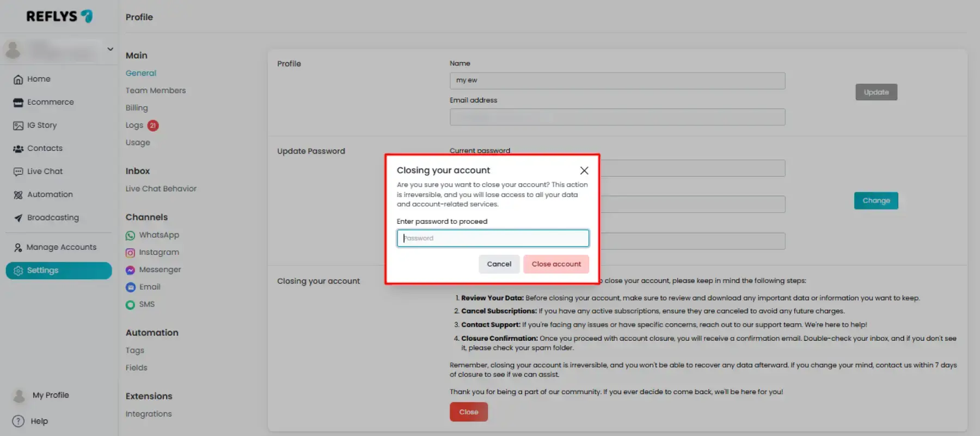The height and width of the screenshot is (436, 980).
Task: Close the dialog with the X button
Action: pyautogui.click(x=584, y=170)
